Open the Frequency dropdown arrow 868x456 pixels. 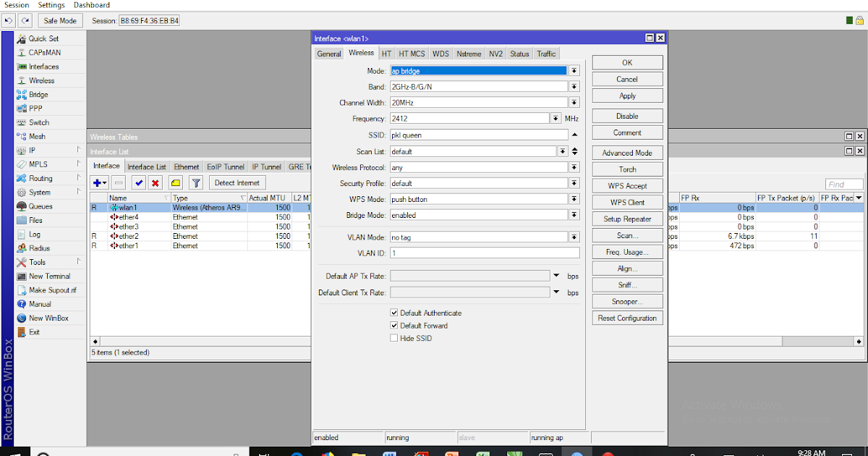[x=556, y=118]
